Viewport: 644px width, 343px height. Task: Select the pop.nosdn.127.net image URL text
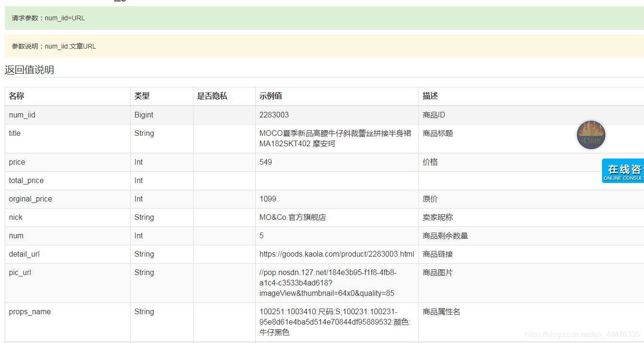pyautogui.click(x=328, y=283)
